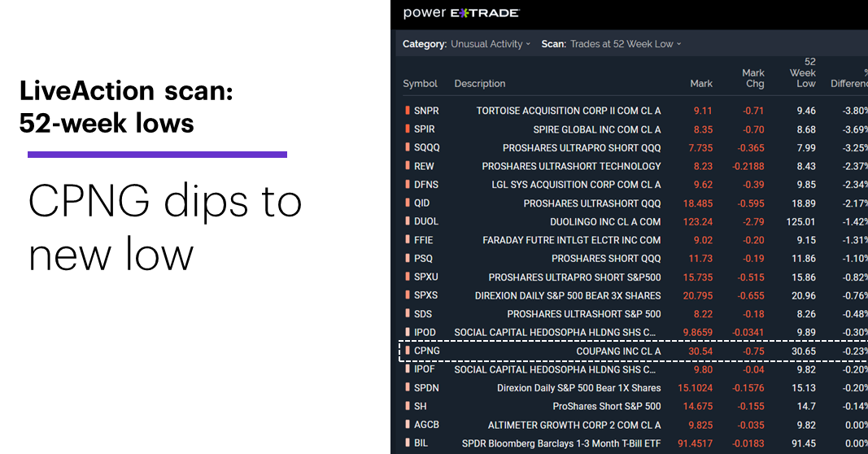Viewport: 868px width, 454px height.
Task: Click the marker icon next to IPOD
Action: (408, 332)
